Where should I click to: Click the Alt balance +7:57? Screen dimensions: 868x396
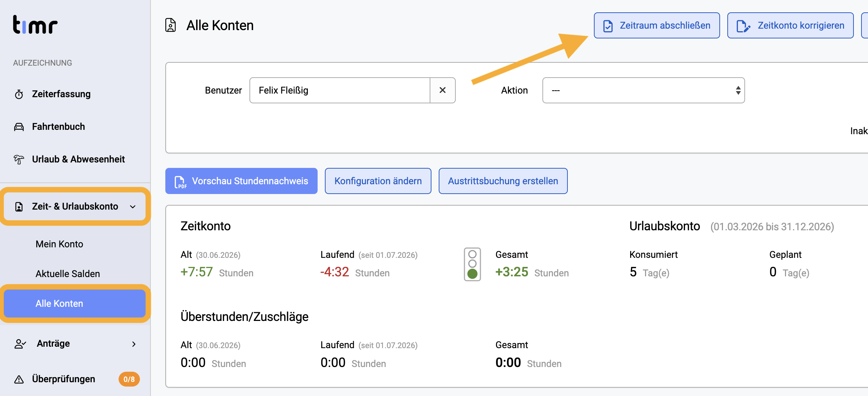(197, 272)
